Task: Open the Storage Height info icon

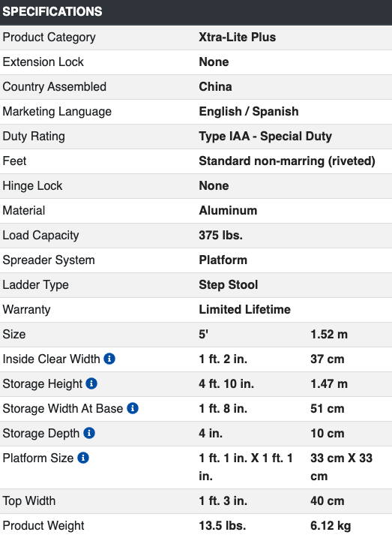Action: coord(91,383)
